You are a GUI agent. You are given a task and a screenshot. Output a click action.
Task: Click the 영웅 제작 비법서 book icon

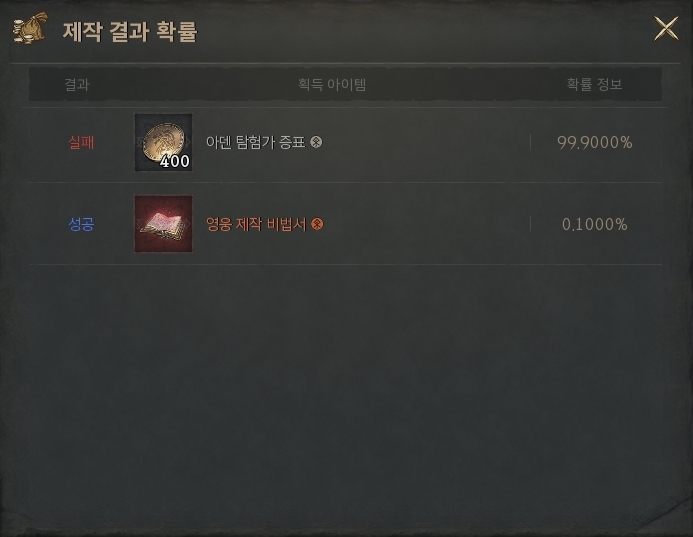164,224
